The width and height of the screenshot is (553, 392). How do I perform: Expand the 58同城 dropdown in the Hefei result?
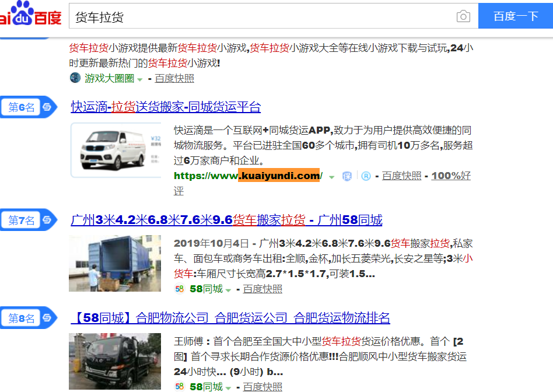pyautogui.click(x=228, y=388)
